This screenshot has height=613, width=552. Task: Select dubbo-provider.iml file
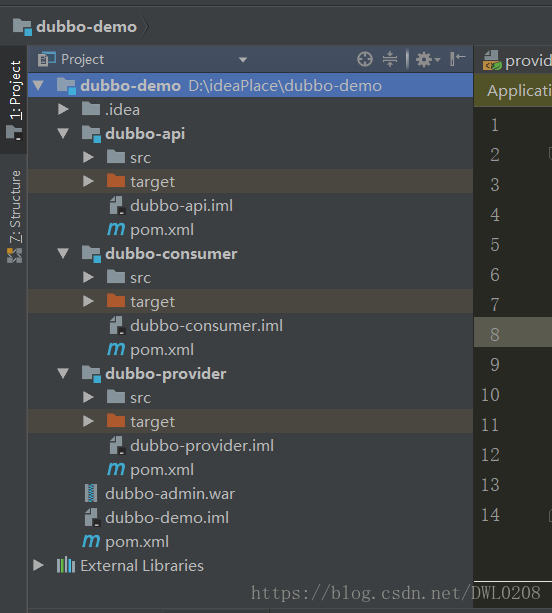coord(202,446)
